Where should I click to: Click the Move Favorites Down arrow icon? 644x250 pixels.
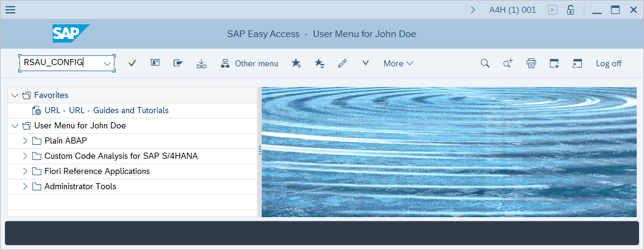(x=366, y=63)
